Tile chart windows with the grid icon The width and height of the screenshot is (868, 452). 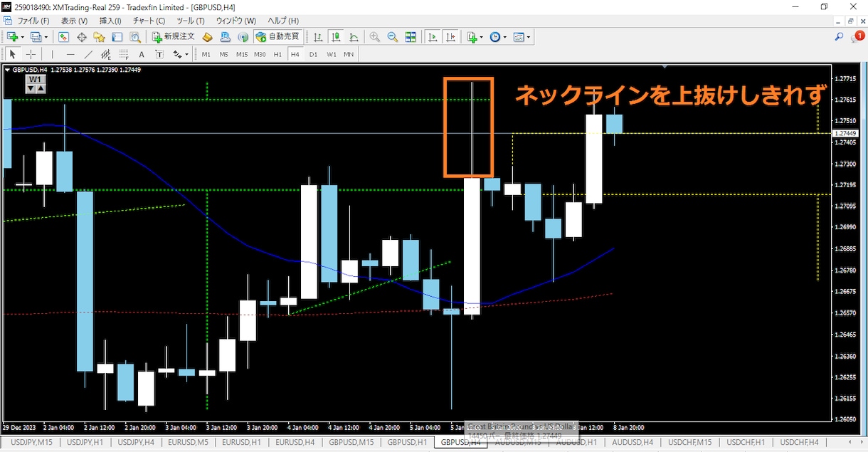coord(411,37)
